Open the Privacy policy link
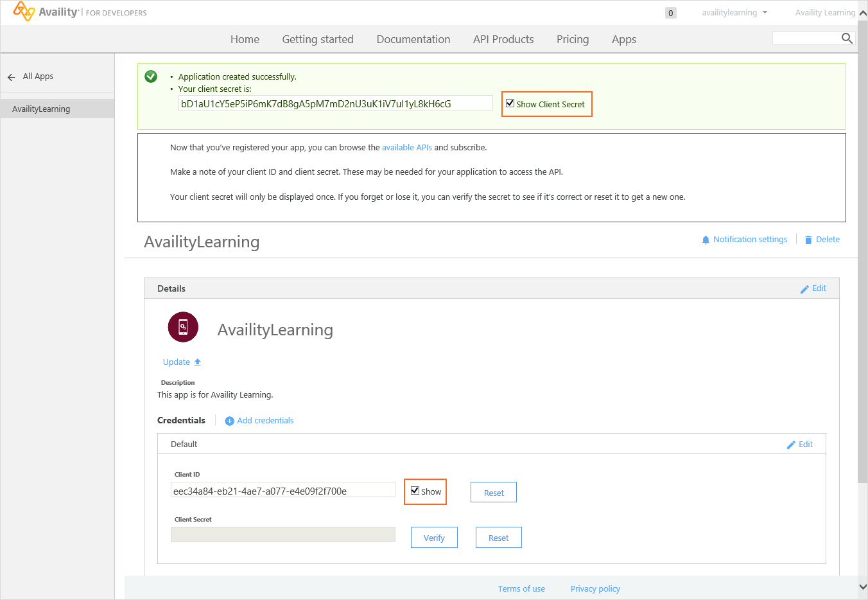 pyautogui.click(x=595, y=589)
